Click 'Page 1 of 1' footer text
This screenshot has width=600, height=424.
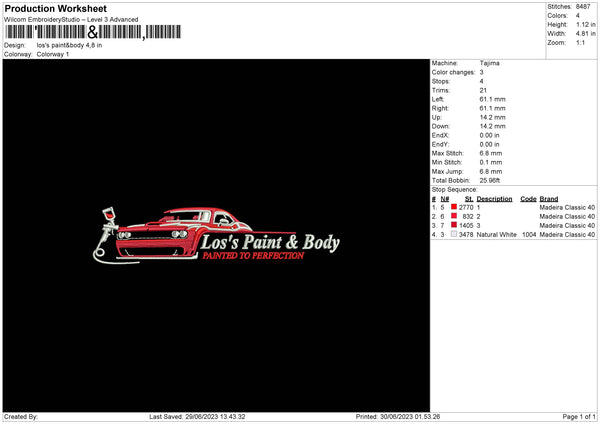[579, 417]
